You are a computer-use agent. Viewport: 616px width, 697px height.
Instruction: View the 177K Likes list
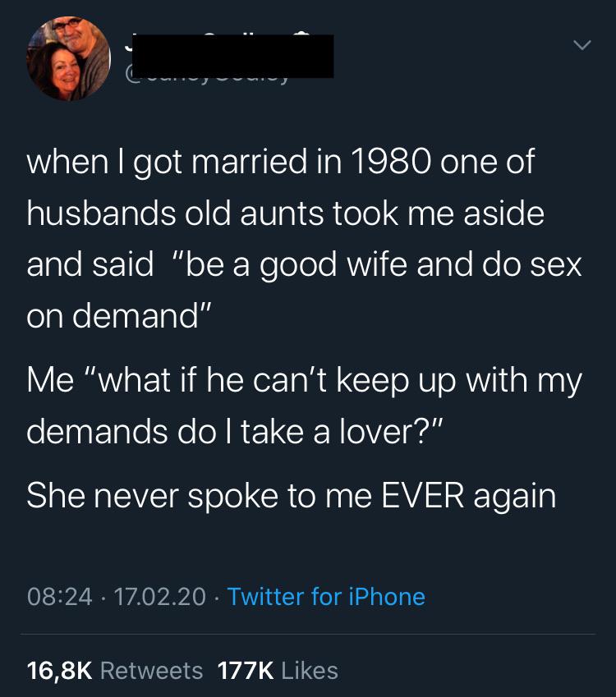pos(278,671)
